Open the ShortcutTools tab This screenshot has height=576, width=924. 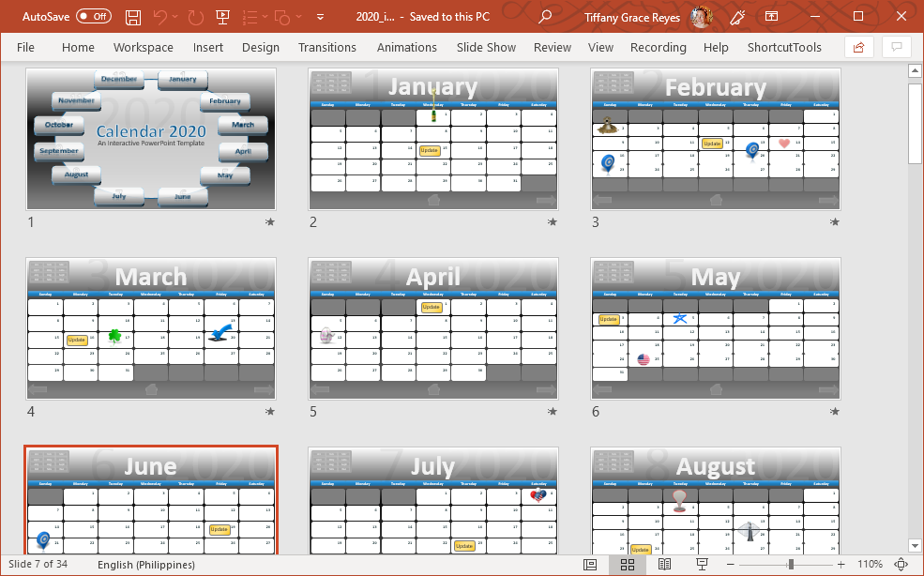click(784, 47)
